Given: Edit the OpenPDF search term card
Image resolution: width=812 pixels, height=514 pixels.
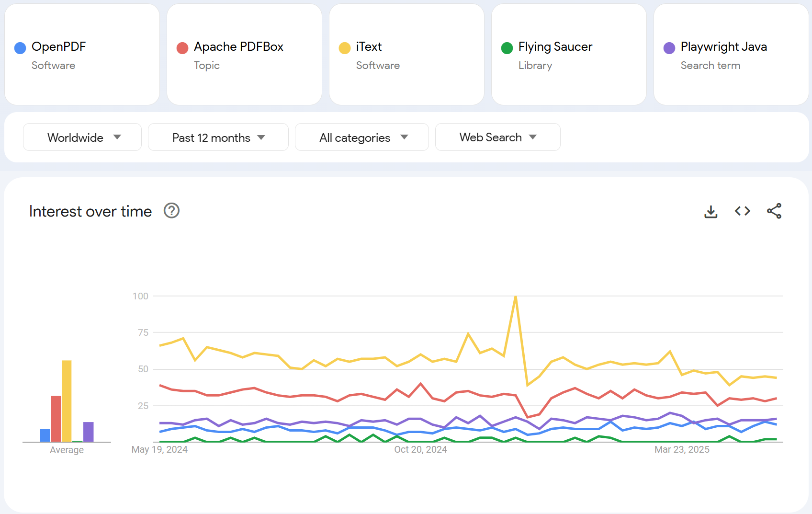Looking at the screenshot, I should pyautogui.click(x=82, y=54).
